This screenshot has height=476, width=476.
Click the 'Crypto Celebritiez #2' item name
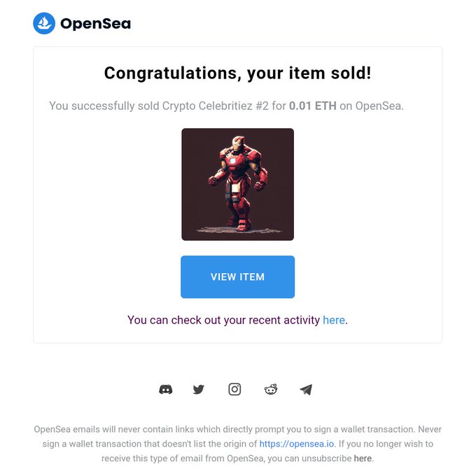click(216, 106)
